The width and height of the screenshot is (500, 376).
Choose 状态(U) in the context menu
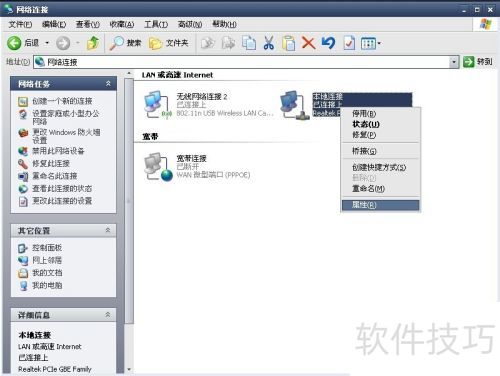[x=380, y=124]
